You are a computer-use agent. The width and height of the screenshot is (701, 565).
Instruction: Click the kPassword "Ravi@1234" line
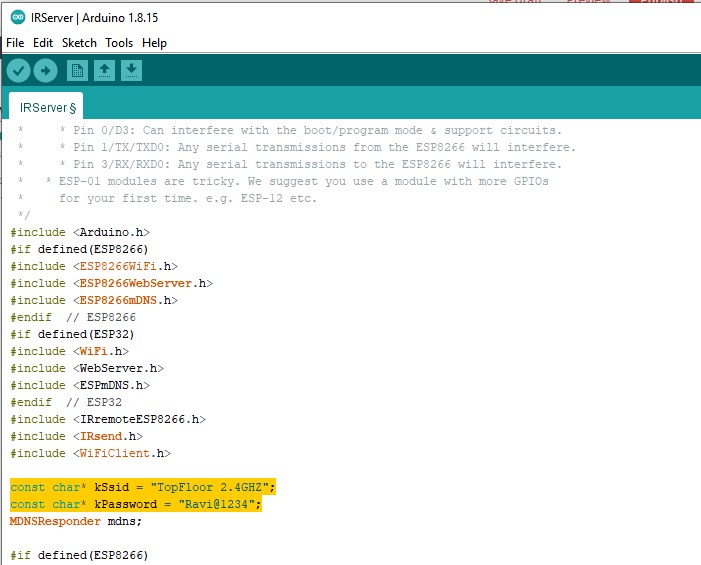[135, 504]
